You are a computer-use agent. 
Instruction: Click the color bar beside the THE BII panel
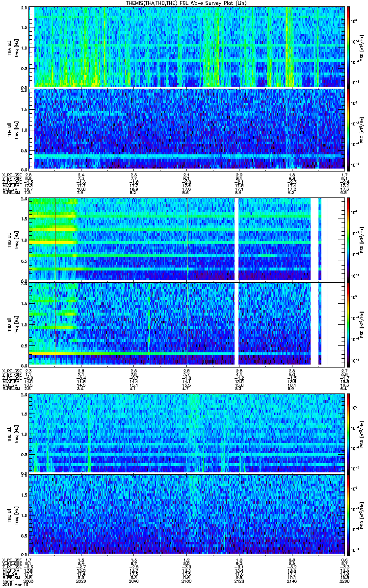[x=349, y=514]
